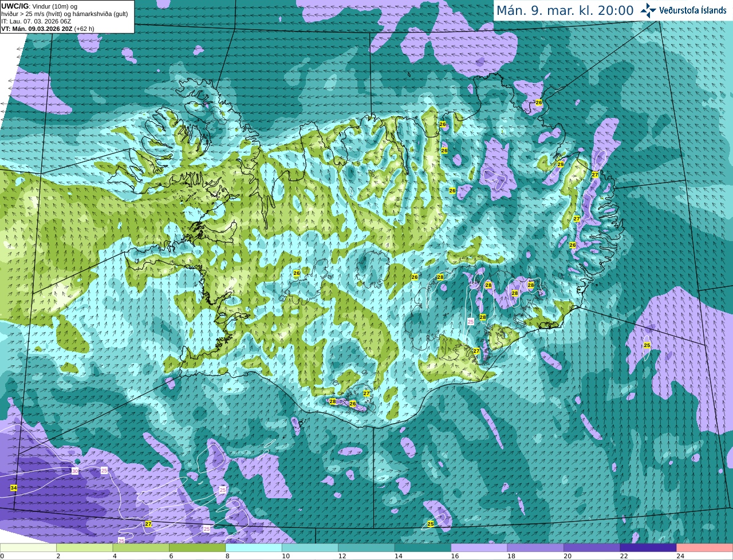The height and width of the screenshot is (560, 733).
Task: Click the white '30' gust contour label
Action: [75, 471]
